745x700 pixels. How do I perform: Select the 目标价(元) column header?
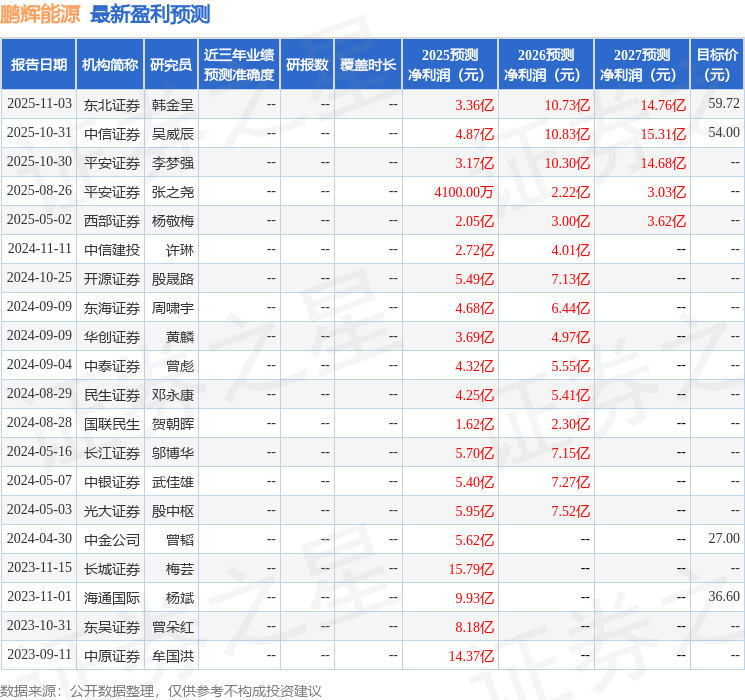point(717,65)
